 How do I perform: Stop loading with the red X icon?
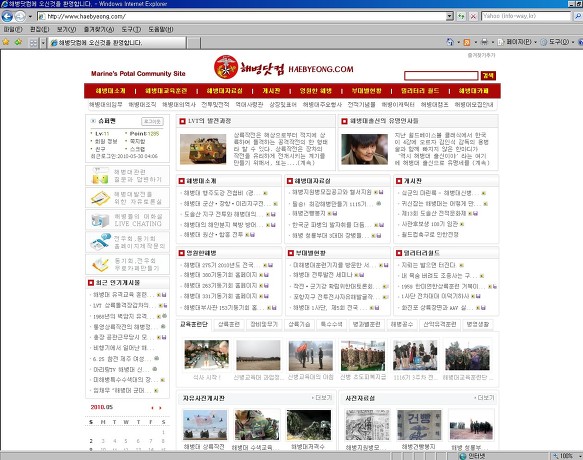[x=473, y=16]
